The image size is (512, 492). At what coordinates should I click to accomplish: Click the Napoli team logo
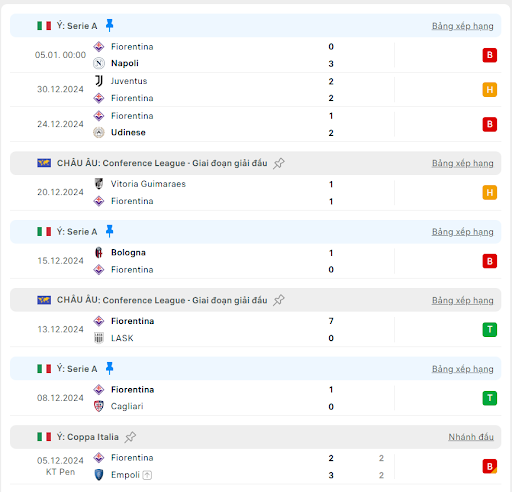(x=99, y=63)
